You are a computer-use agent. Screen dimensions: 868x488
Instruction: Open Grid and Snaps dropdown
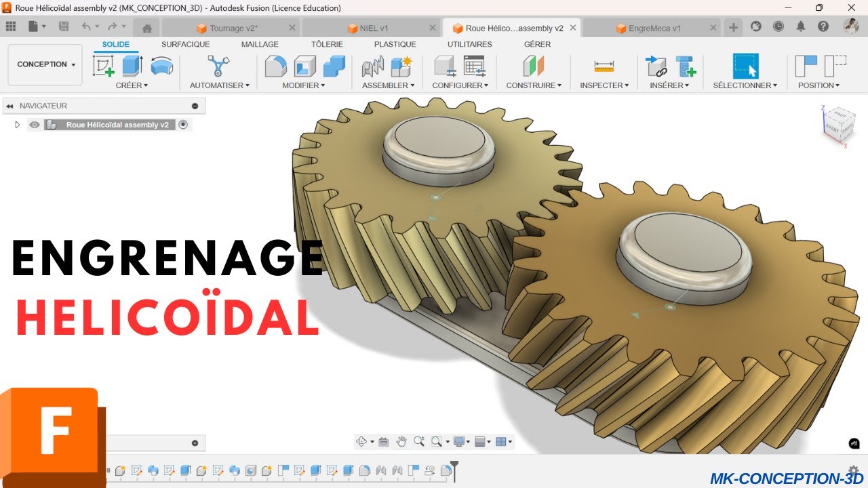[x=483, y=442]
